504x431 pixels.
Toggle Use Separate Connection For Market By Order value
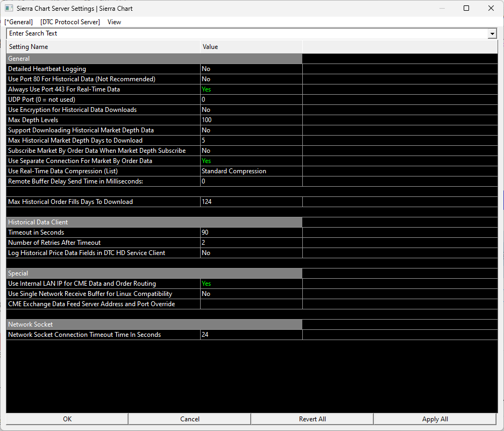[x=251, y=161]
